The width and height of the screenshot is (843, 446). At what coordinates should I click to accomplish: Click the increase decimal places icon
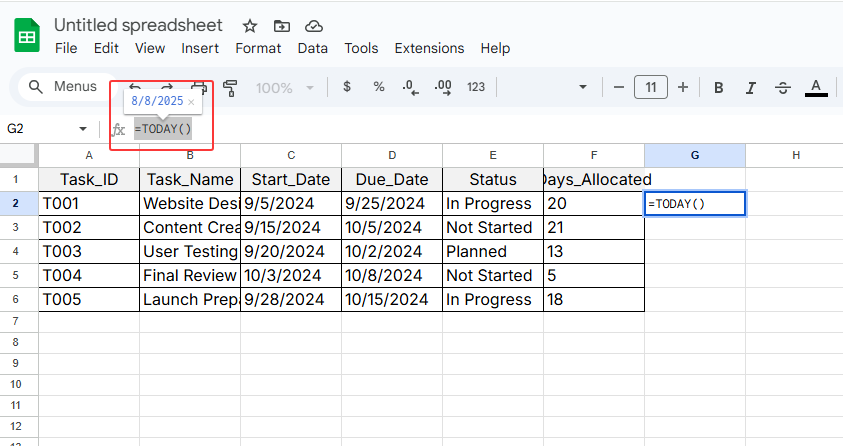click(x=442, y=87)
